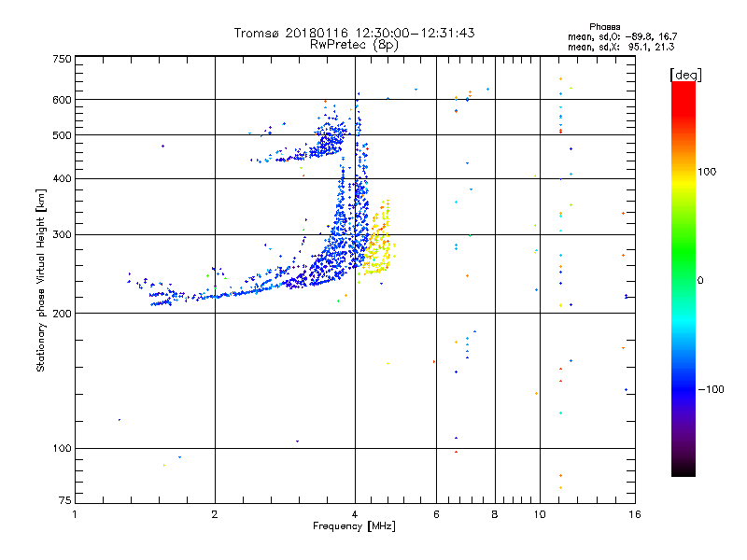747x560 pixels.
Task: Select the 'mean, sd,X: 95.1, 21.3' line
Action: [621, 47]
